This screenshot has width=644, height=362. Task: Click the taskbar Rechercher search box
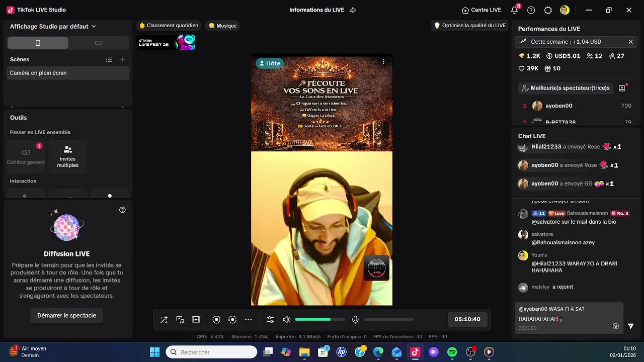212,352
